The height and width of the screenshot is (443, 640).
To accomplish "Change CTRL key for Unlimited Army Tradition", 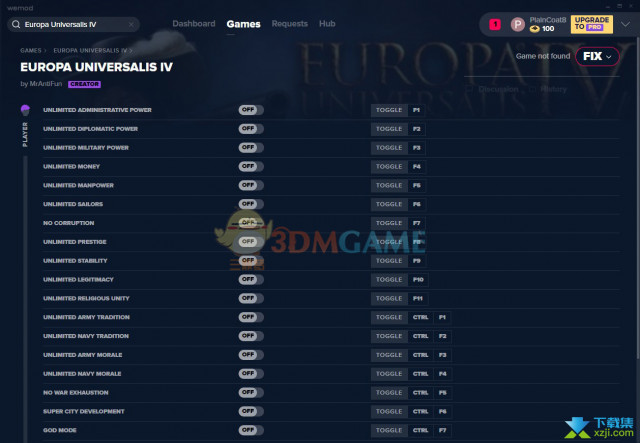I will click(420, 317).
